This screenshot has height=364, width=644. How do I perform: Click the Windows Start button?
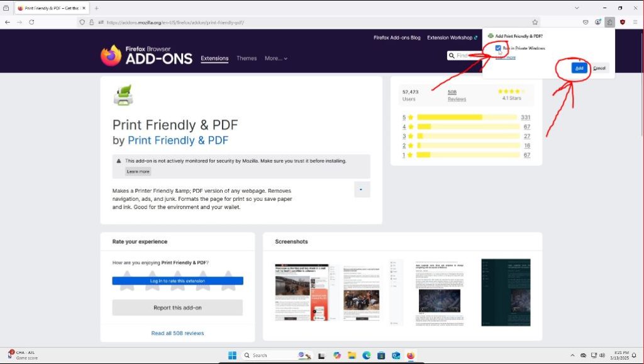(233, 355)
